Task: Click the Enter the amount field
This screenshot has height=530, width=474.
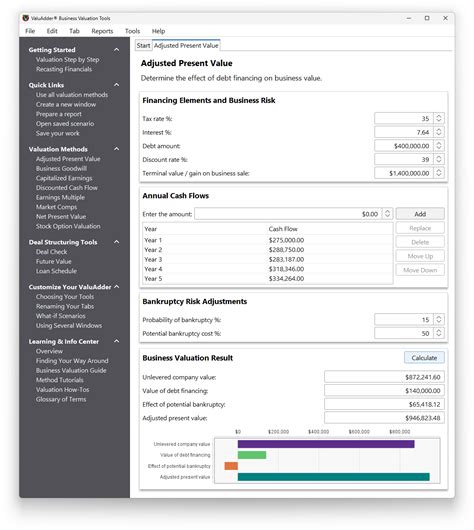Action: click(x=288, y=214)
